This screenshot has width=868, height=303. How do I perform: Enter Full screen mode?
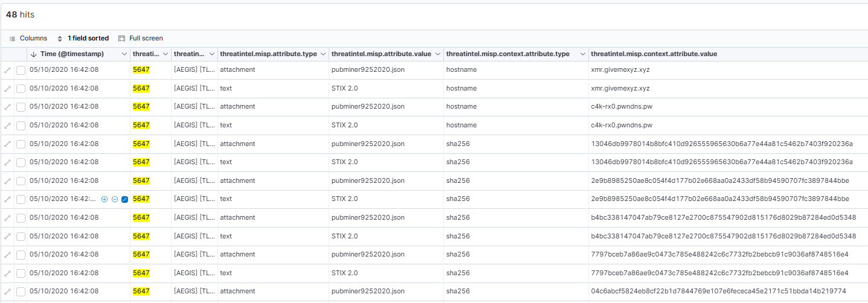click(141, 38)
